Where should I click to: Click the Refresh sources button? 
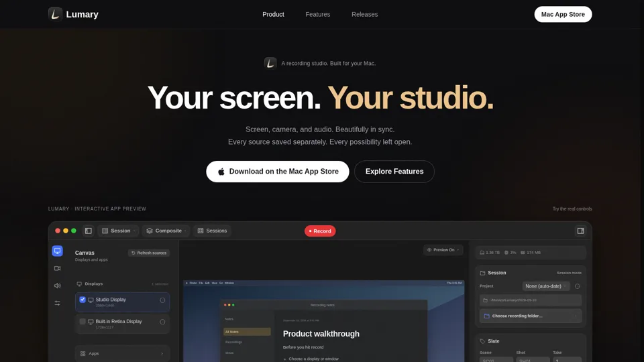tap(149, 253)
